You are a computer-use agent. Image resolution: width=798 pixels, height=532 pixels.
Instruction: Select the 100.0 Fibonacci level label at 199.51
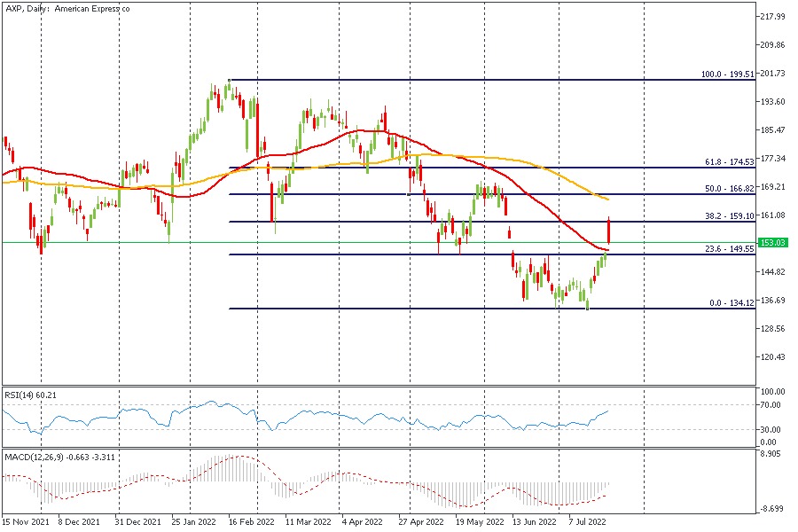727,75
